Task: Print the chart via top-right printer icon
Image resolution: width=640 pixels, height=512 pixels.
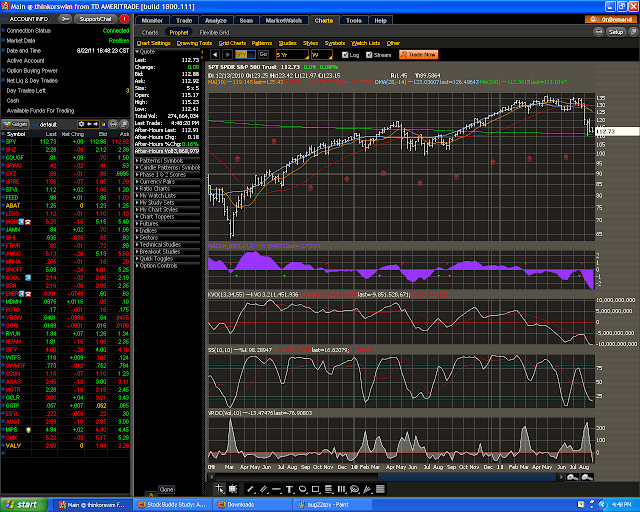Action: pos(598,32)
